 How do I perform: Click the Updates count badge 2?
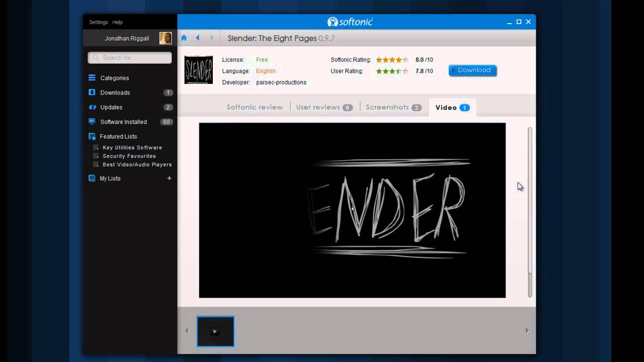point(168,107)
